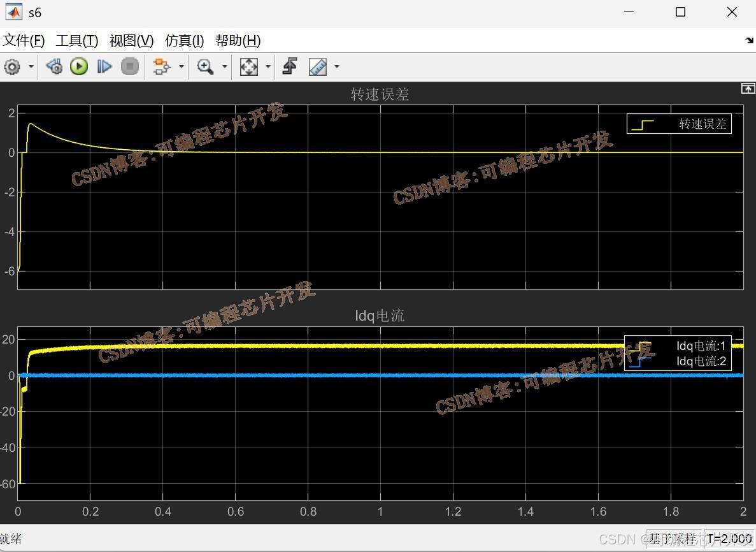Viewport: 756px width, 552px height.
Task: Click the 转速误差 plot title
Action: [380, 94]
